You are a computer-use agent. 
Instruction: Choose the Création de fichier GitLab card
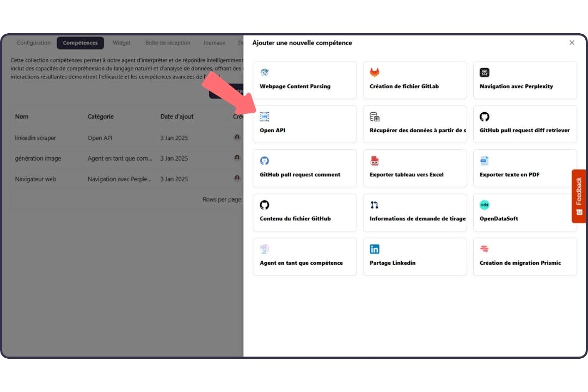click(415, 80)
